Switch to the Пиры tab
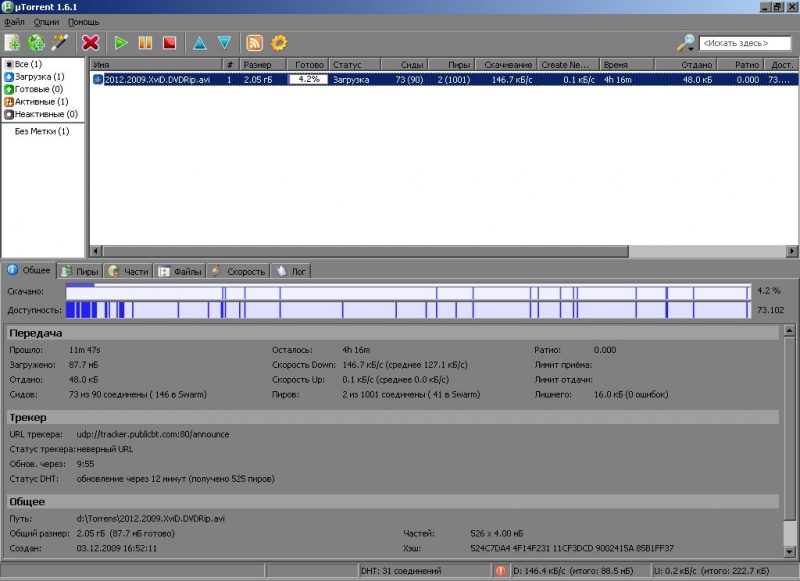 [x=80, y=271]
